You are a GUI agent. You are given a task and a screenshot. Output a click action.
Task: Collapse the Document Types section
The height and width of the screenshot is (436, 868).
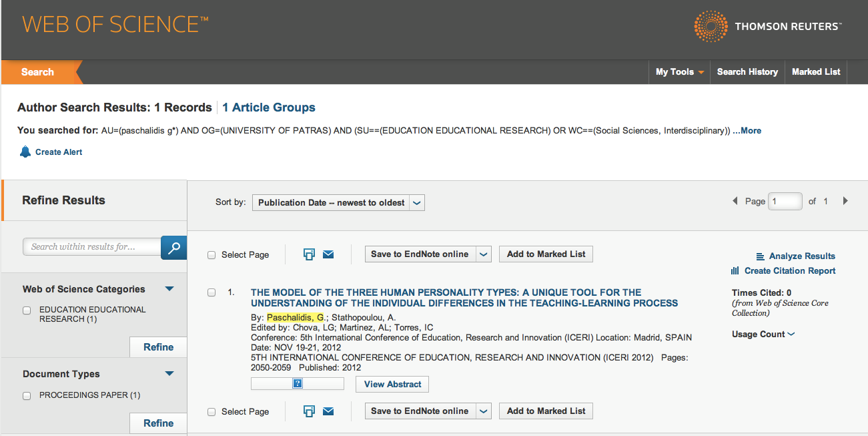[x=169, y=374]
